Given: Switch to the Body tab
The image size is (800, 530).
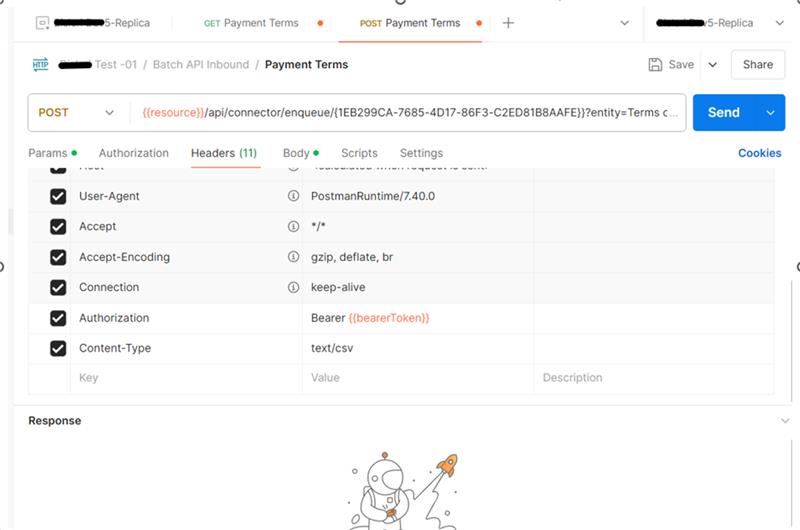Looking at the screenshot, I should pos(296,153).
